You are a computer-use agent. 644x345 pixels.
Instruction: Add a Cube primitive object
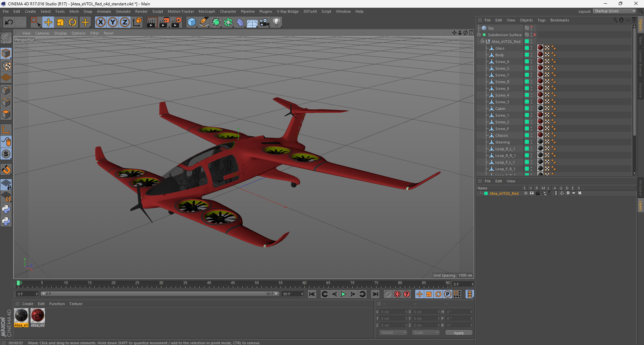192,22
